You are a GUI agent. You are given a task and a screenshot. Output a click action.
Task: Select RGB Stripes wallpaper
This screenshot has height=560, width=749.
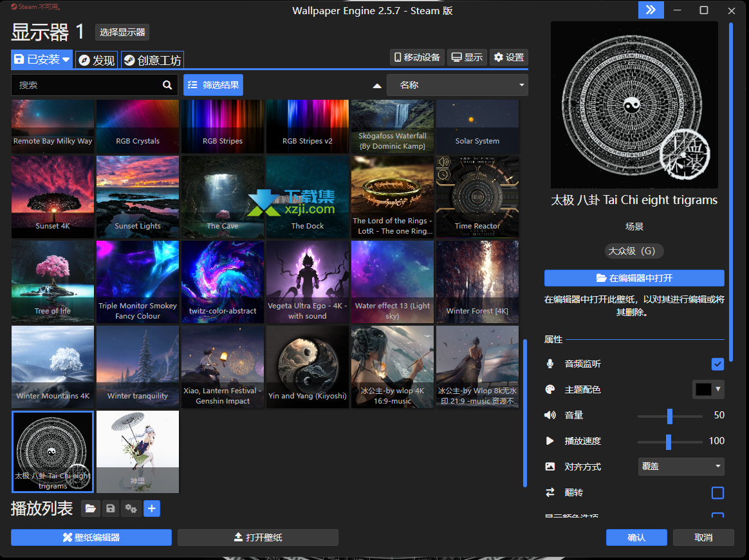[223, 127]
